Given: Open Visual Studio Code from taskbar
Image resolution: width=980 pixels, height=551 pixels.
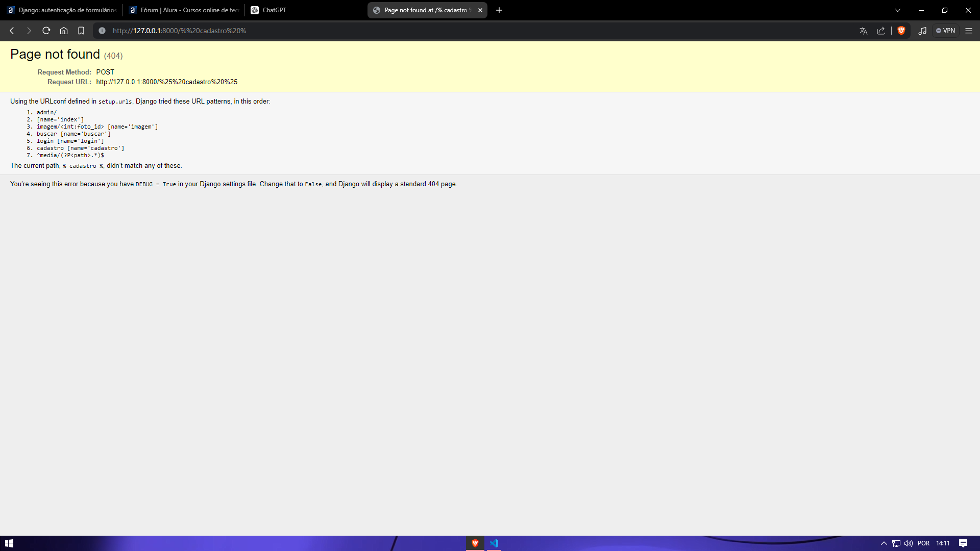Looking at the screenshot, I should pyautogui.click(x=494, y=543).
